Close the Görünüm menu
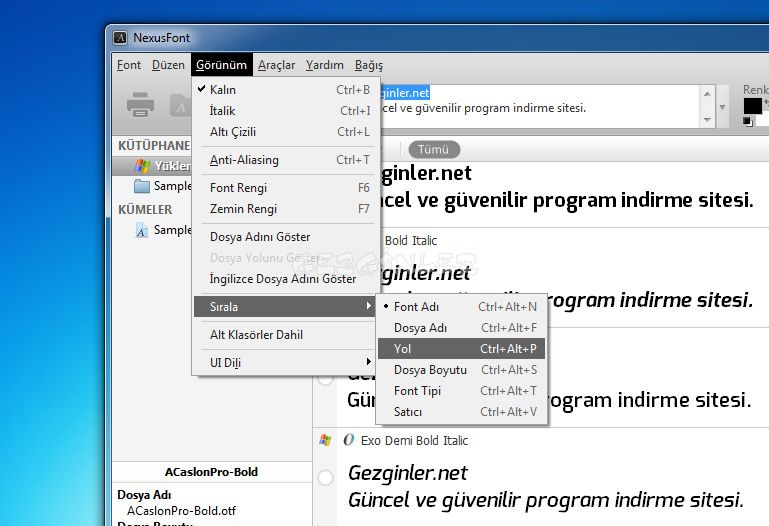Image resolution: width=769 pixels, height=526 pixels. click(222, 65)
